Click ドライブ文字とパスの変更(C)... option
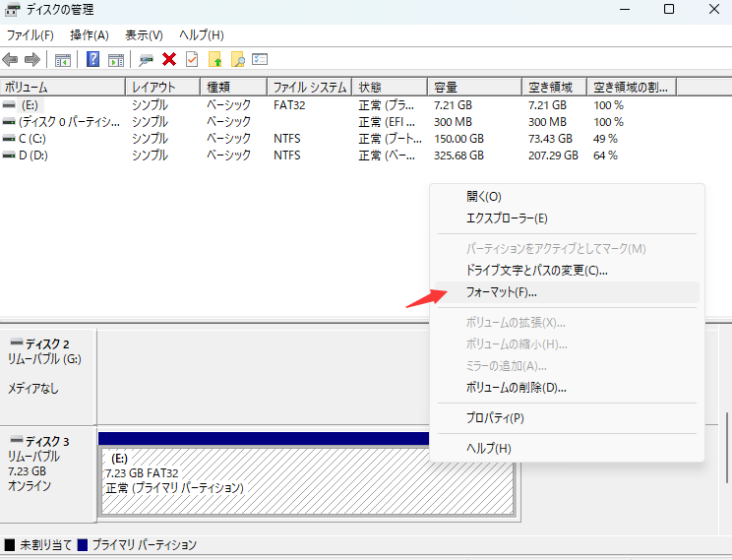The image size is (732, 560). (536, 270)
